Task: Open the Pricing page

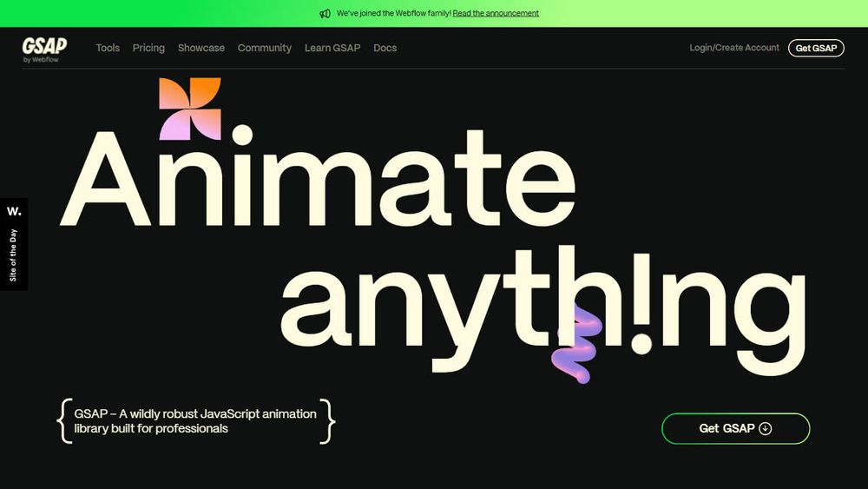Action: [148, 48]
